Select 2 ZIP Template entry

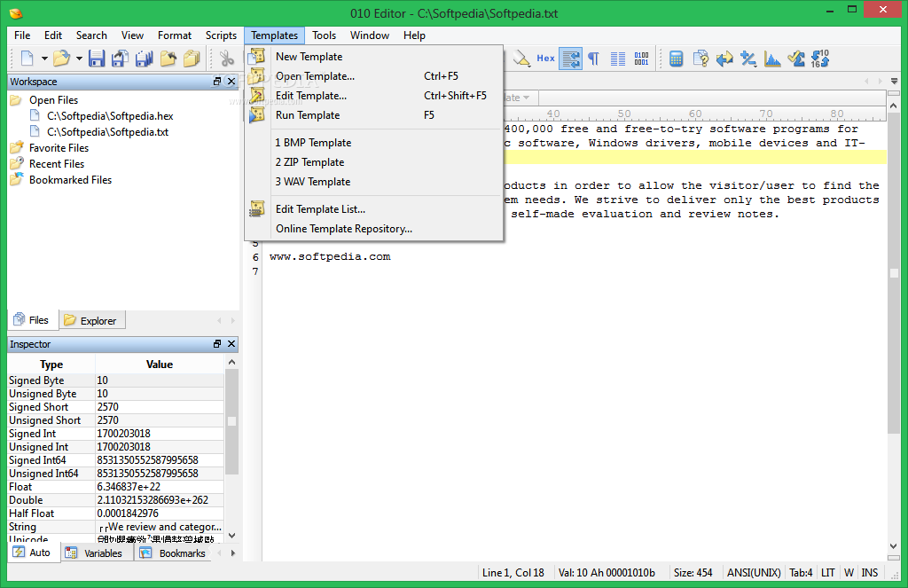coord(373,162)
